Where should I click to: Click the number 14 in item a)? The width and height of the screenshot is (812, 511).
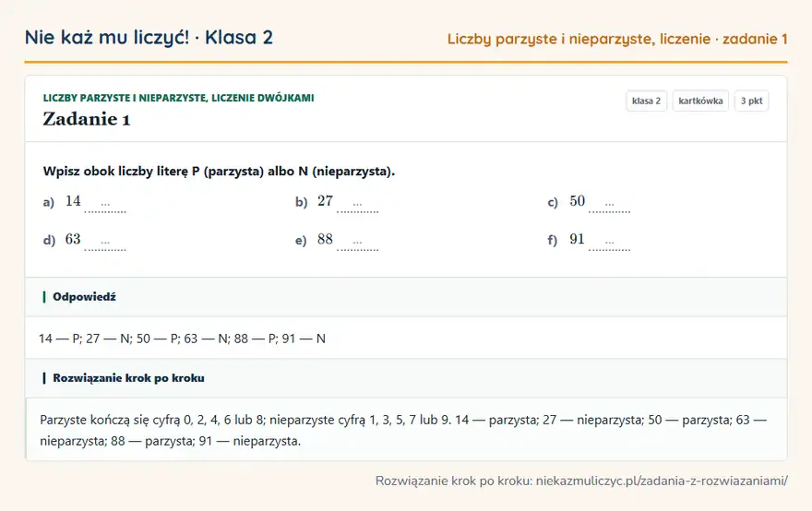73,201
